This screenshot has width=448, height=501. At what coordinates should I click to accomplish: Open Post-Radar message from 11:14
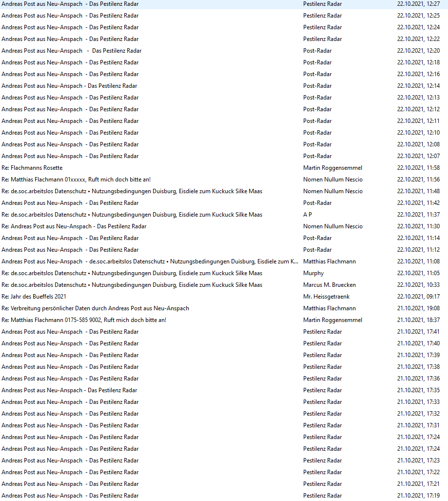coord(224,238)
